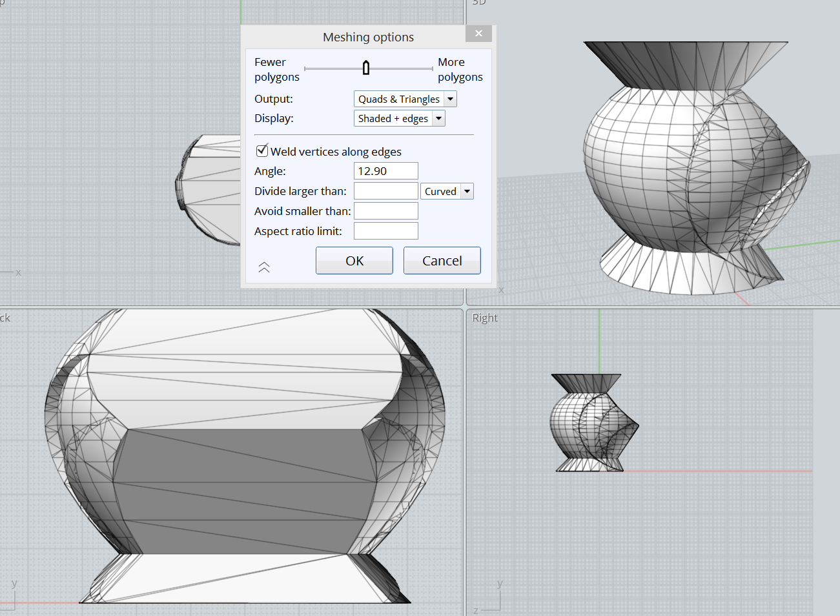Screen dimensions: 840x616
Task: Click the More polygons label
Action: click(460, 70)
